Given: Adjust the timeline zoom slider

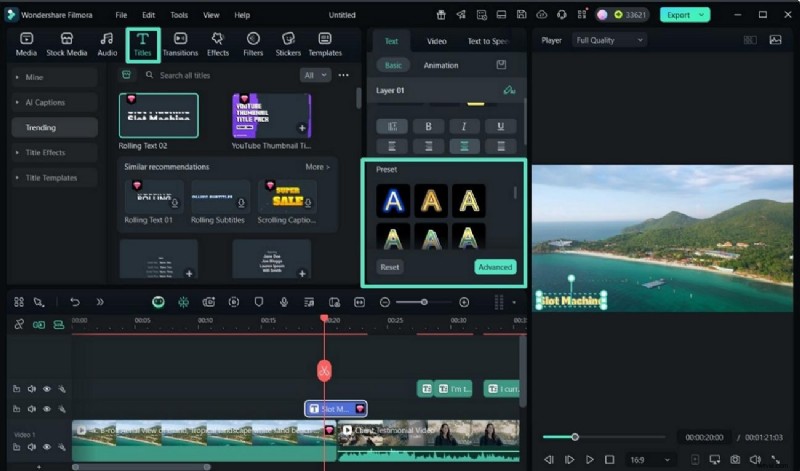Looking at the screenshot, I should click(x=424, y=302).
